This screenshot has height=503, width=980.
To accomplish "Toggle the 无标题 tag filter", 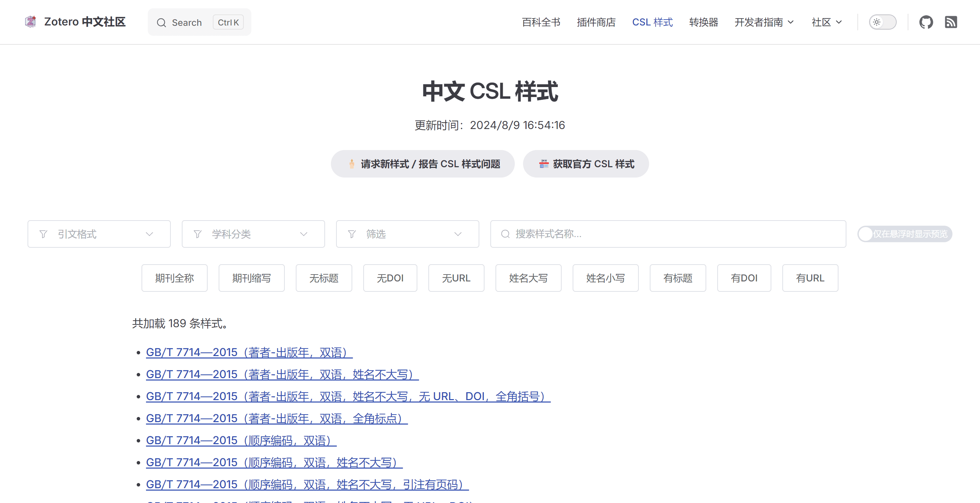I will coord(324,278).
